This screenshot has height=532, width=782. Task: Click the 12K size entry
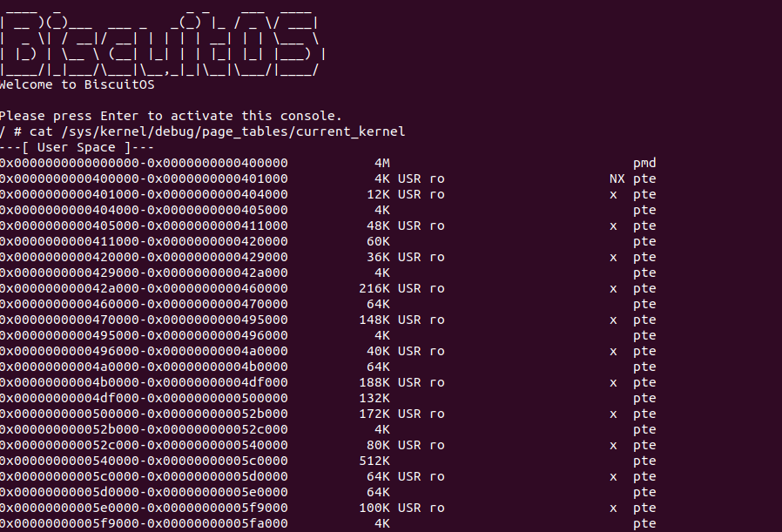[378, 194]
